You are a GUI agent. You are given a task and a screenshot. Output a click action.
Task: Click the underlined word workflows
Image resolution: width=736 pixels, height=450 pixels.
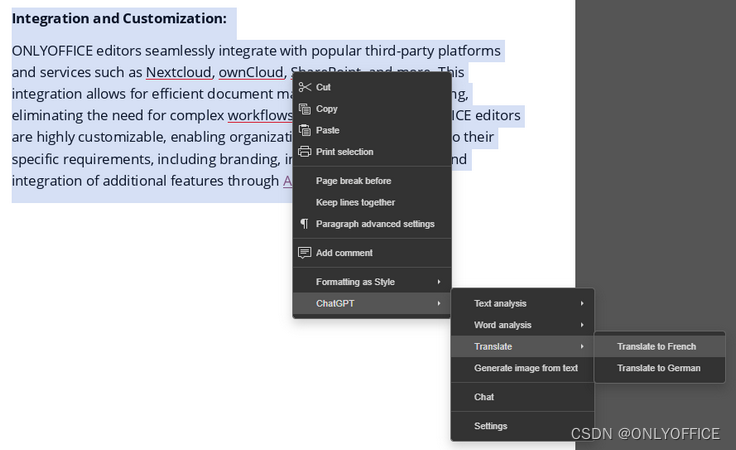[x=261, y=115]
